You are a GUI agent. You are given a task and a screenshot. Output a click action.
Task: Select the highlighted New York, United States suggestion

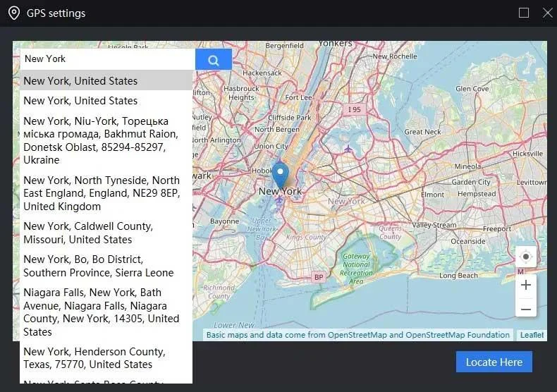point(106,81)
